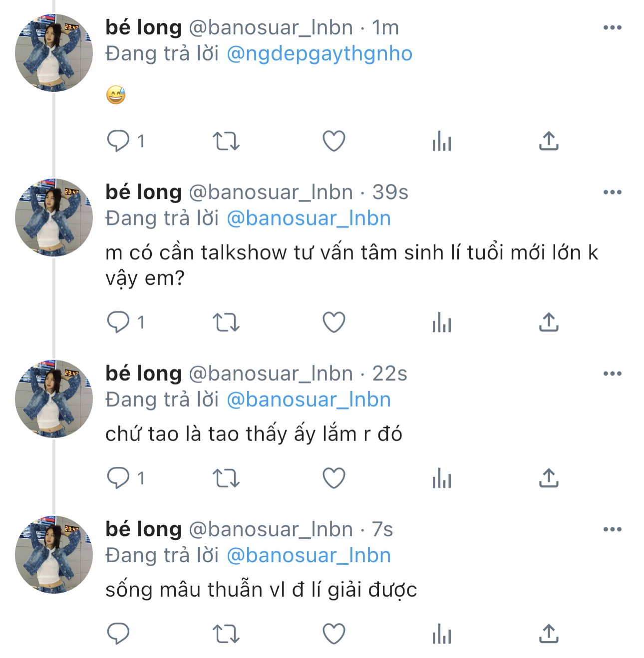View analytics of the talkshow tweet
Image resolution: width=644 pixels, height=658 pixels.
(x=442, y=322)
